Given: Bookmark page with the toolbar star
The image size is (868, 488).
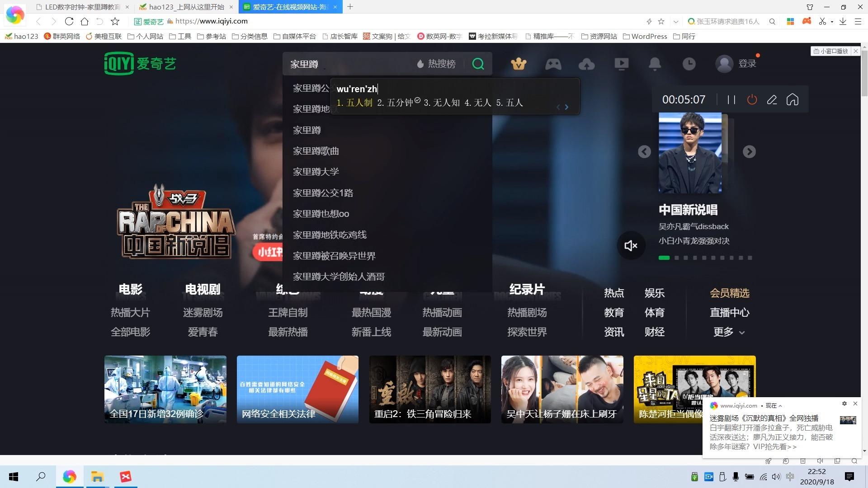Looking at the screenshot, I should (115, 21).
